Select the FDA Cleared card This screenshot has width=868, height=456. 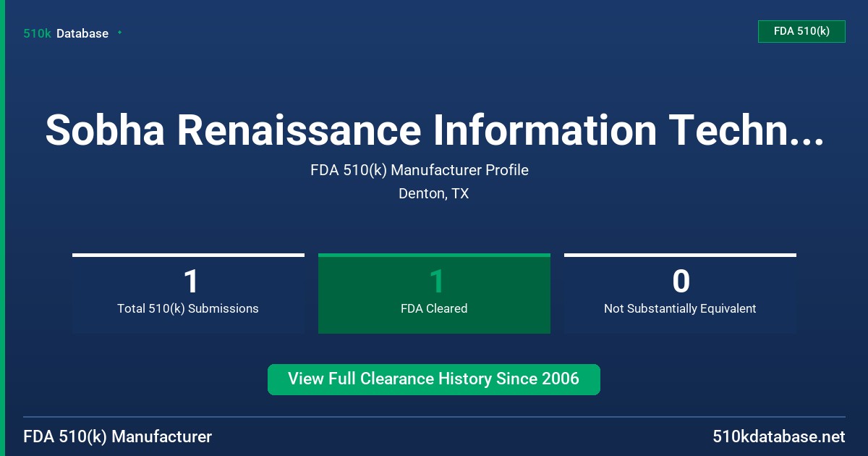point(434,293)
